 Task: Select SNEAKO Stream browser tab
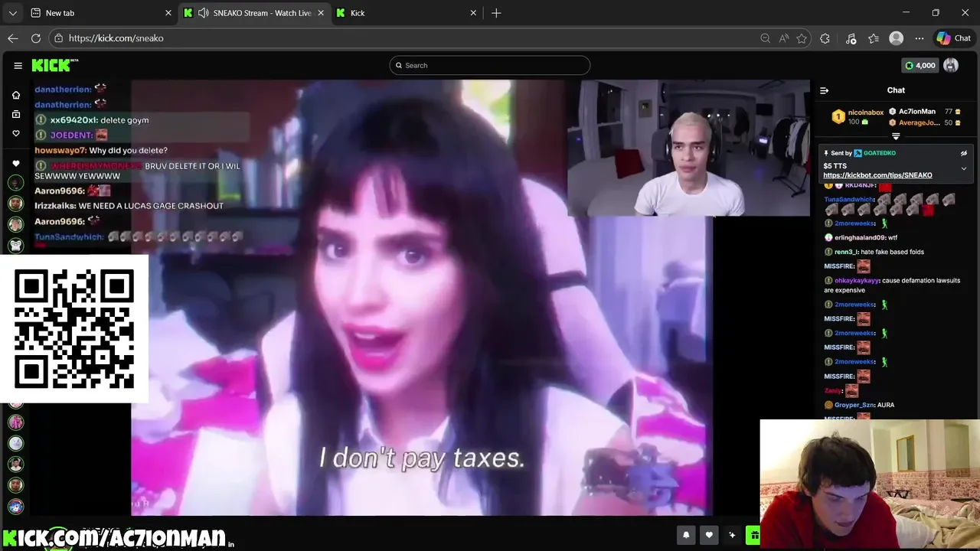pyautogui.click(x=254, y=13)
